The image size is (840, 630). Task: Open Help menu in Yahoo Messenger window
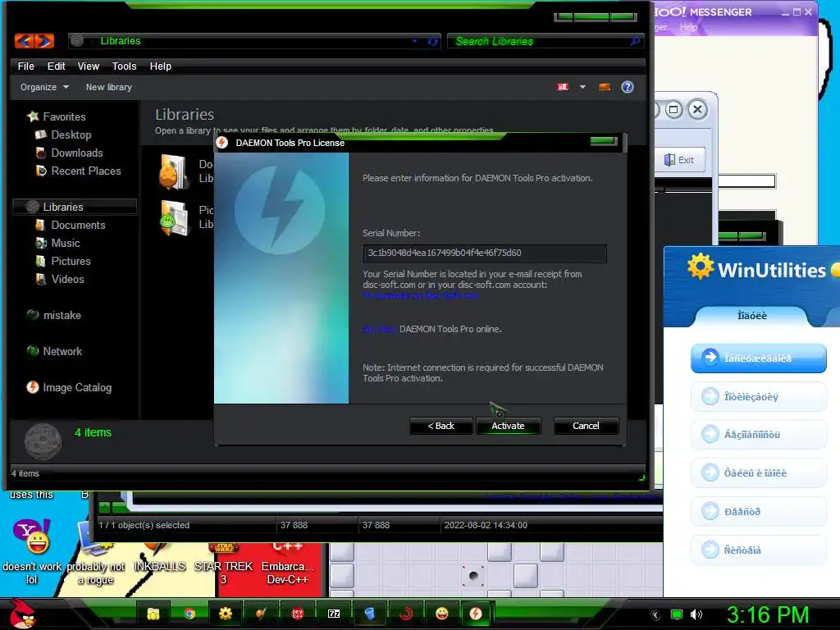[688, 27]
